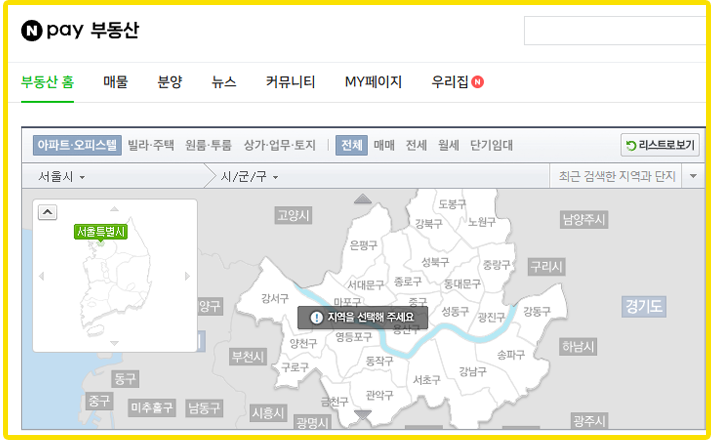714x440 pixels.
Task: Select 도봉구 on the Seoul map
Action: click(x=452, y=204)
